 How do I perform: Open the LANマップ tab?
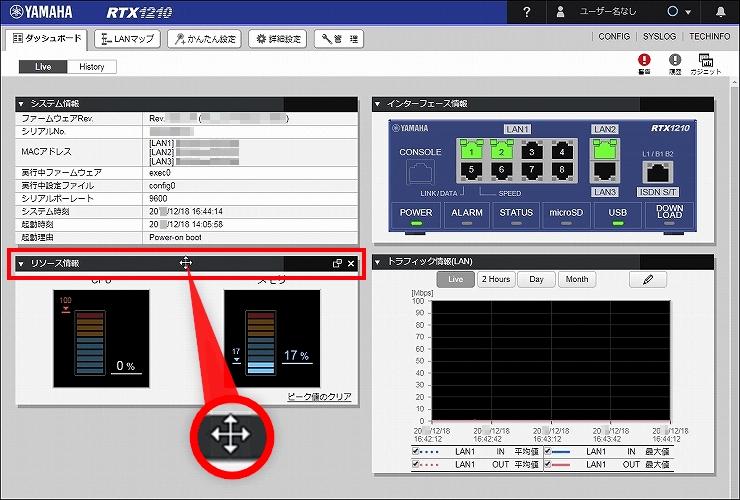pyautogui.click(x=127, y=39)
